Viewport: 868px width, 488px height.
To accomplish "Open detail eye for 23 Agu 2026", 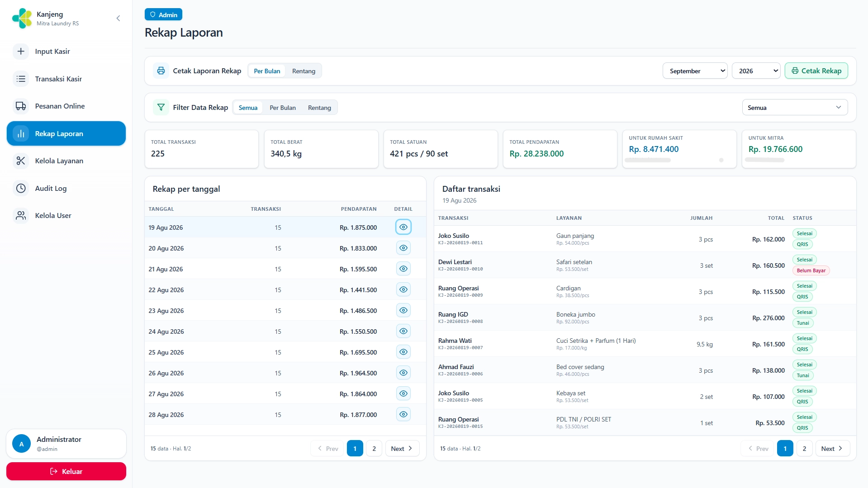I will point(403,310).
